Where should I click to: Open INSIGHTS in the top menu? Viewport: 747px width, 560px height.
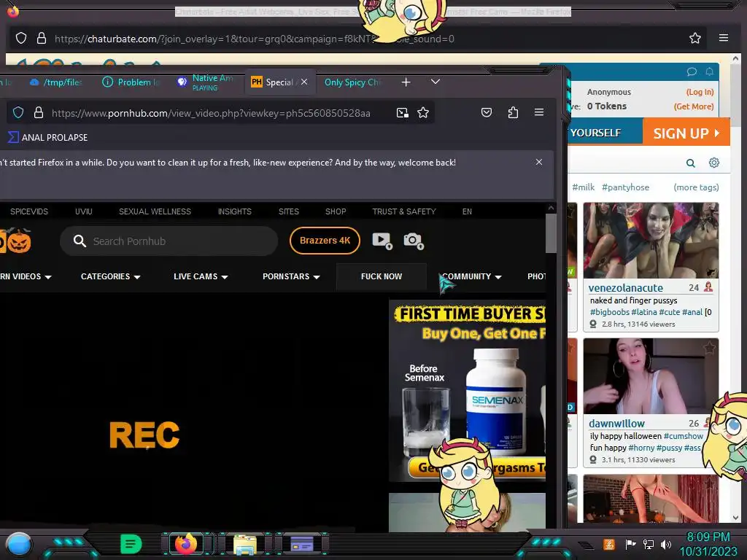(234, 211)
